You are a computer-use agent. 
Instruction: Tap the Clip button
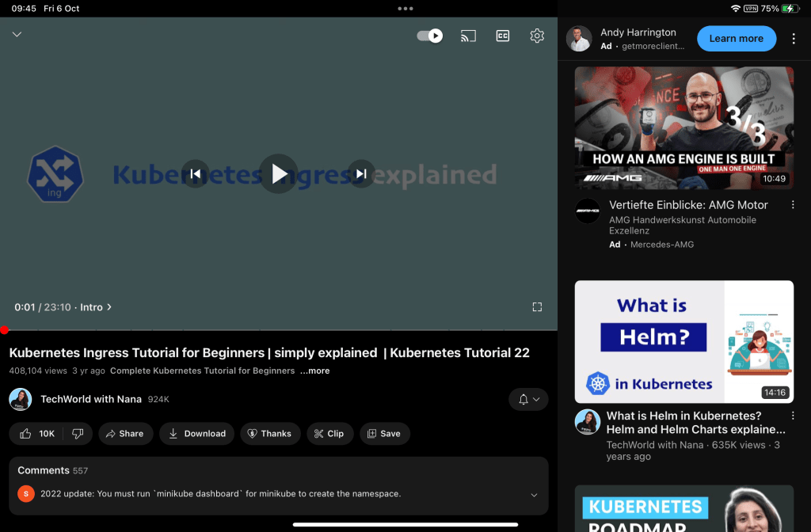[x=329, y=434]
